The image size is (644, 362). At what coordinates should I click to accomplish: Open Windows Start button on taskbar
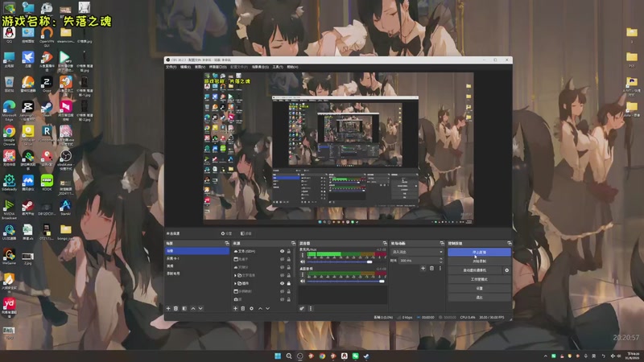(x=278, y=356)
